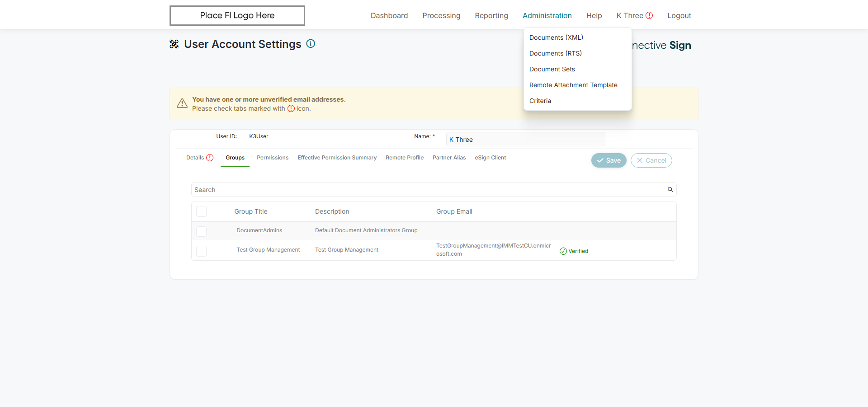Click the Cancel button
The image size is (868, 407).
(651, 160)
